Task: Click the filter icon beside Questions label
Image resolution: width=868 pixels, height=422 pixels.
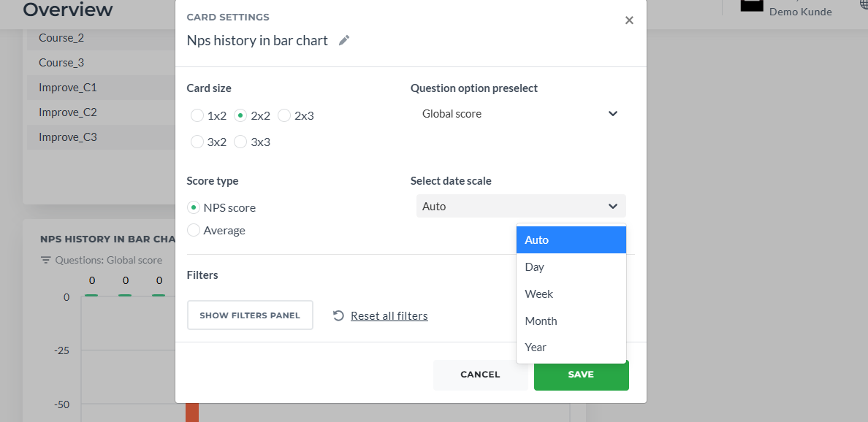Action: coord(45,260)
